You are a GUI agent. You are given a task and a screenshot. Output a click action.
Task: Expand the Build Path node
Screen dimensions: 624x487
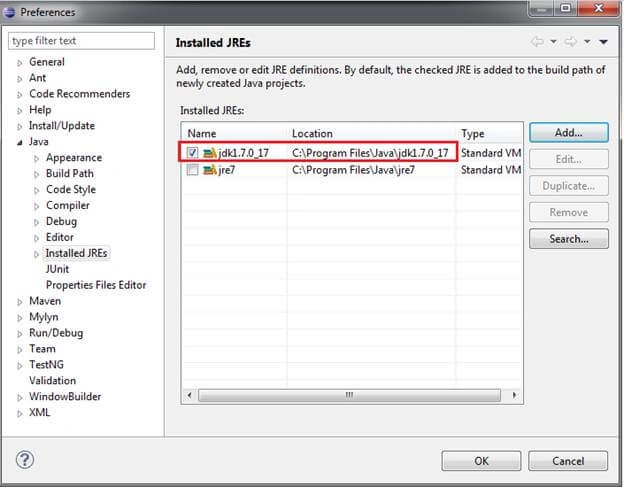click(36, 175)
